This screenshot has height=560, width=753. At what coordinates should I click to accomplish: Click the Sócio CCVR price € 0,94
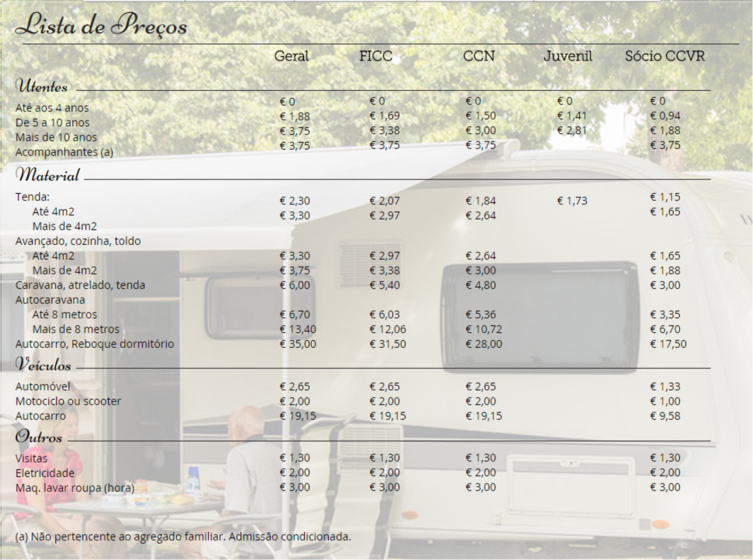coord(665,116)
